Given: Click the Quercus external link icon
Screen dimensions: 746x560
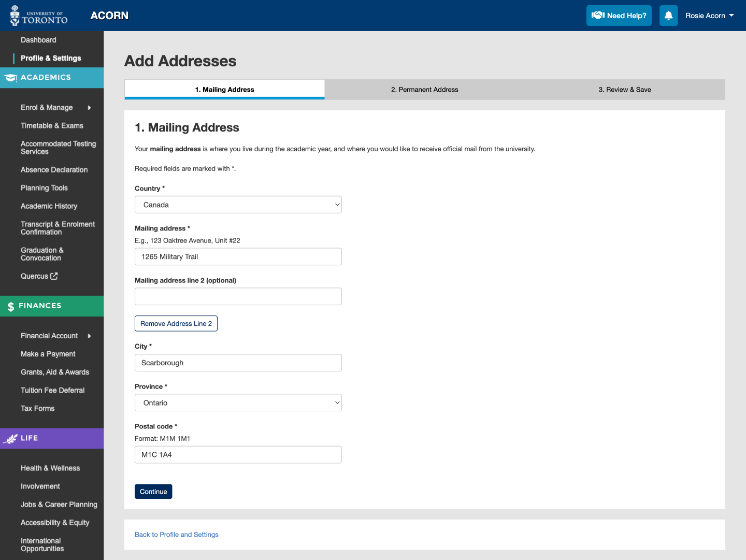Looking at the screenshot, I should tap(54, 276).
